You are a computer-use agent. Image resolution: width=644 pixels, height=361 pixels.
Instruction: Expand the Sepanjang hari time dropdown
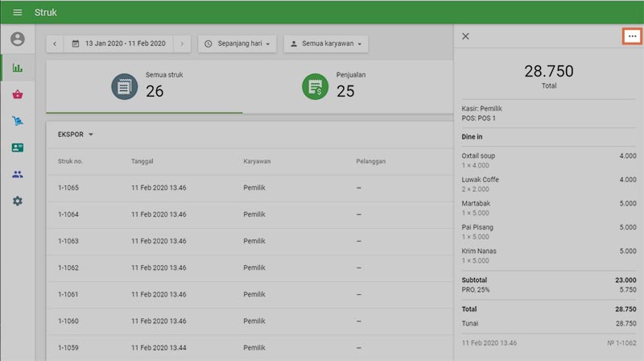tap(237, 44)
